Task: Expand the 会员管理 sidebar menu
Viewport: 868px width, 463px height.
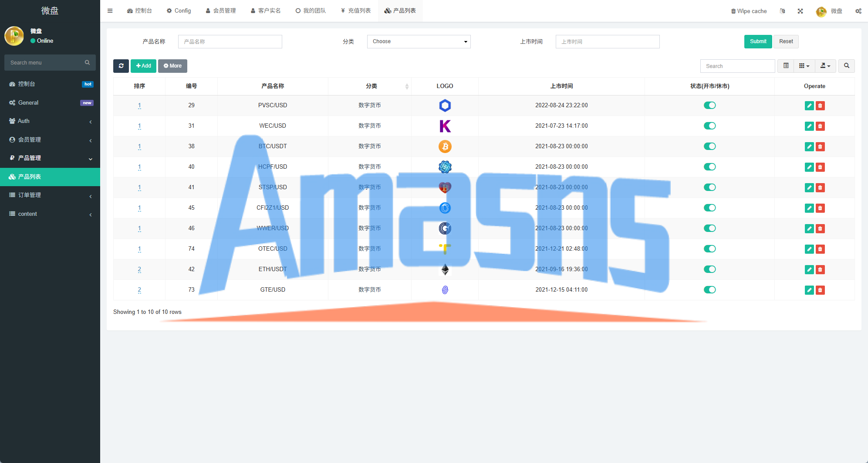Action: tap(50, 140)
